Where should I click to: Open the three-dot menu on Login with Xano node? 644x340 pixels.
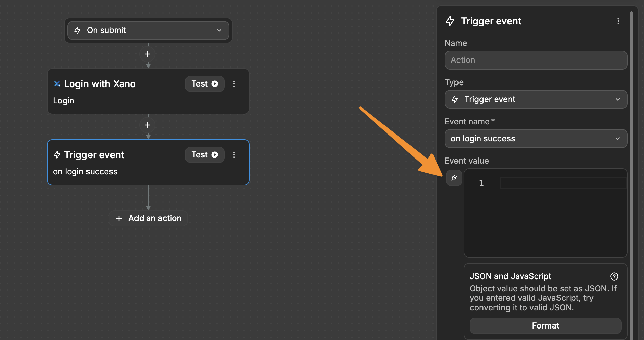pos(234,84)
